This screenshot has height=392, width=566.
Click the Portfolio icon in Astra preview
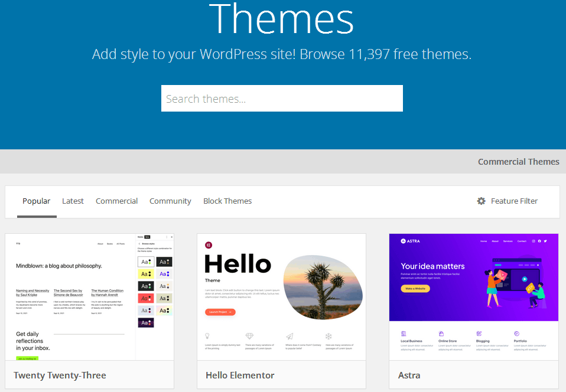tap(516, 334)
